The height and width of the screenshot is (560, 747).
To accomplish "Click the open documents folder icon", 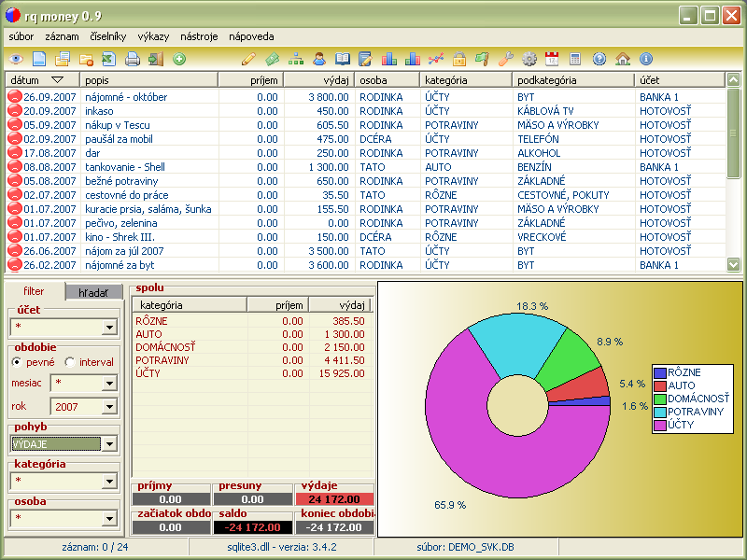I will click(x=63, y=59).
